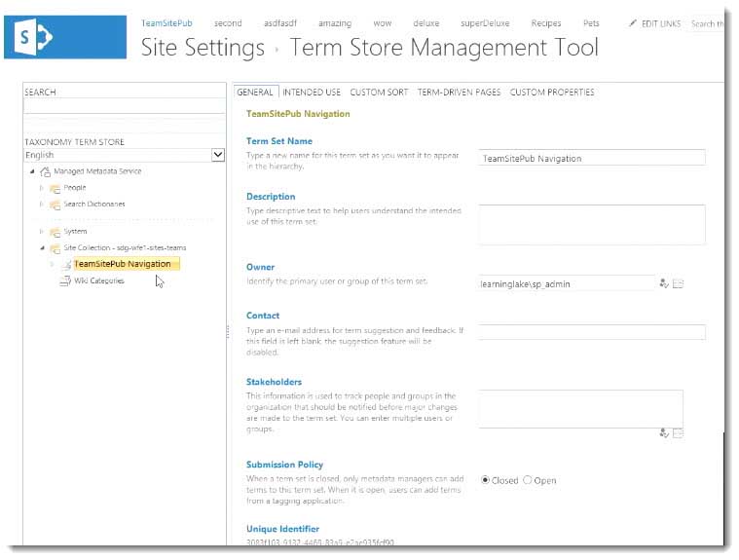Switch to the TERM-DRIVEN PAGES tab
Screen dimensions: 739x560
[x=459, y=93]
